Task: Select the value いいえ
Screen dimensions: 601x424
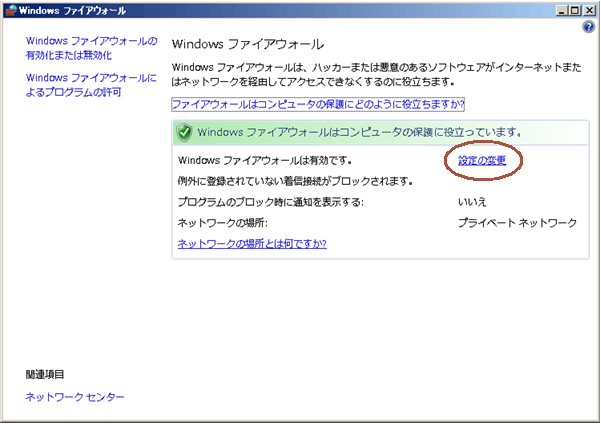Action: [472, 202]
